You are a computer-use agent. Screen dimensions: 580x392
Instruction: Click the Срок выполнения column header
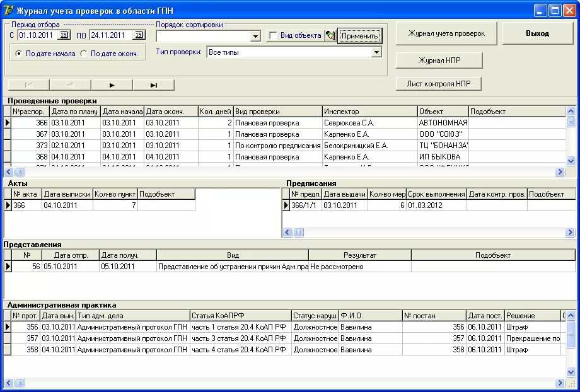(x=436, y=194)
